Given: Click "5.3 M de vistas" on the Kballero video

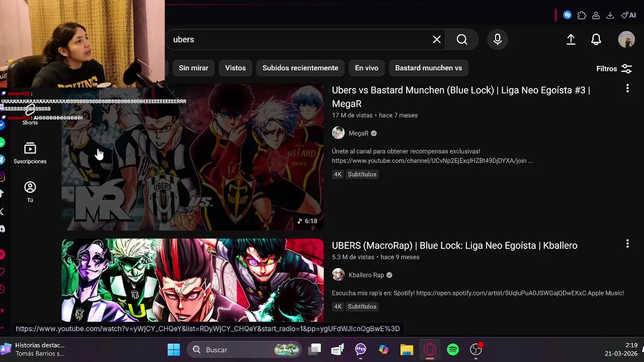Looking at the screenshot, I should [353, 257].
